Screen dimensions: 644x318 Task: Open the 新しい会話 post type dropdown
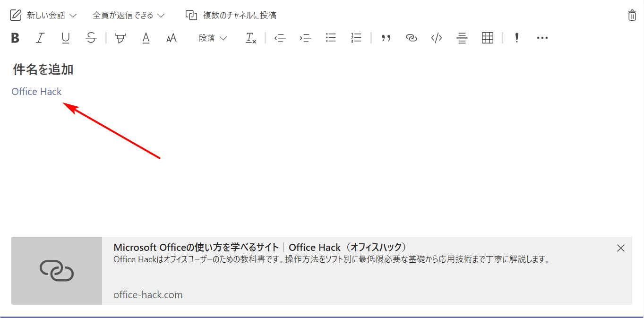click(x=43, y=15)
